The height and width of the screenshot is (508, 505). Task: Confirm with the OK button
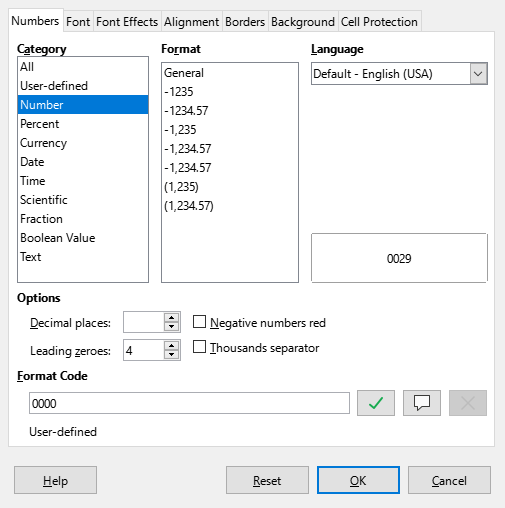pos(358,480)
